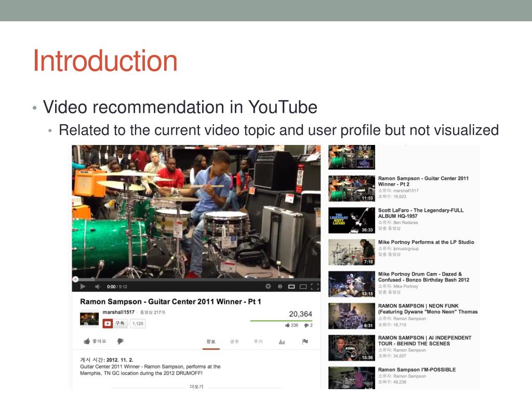Select the 정보 info tab

point(211,341)
